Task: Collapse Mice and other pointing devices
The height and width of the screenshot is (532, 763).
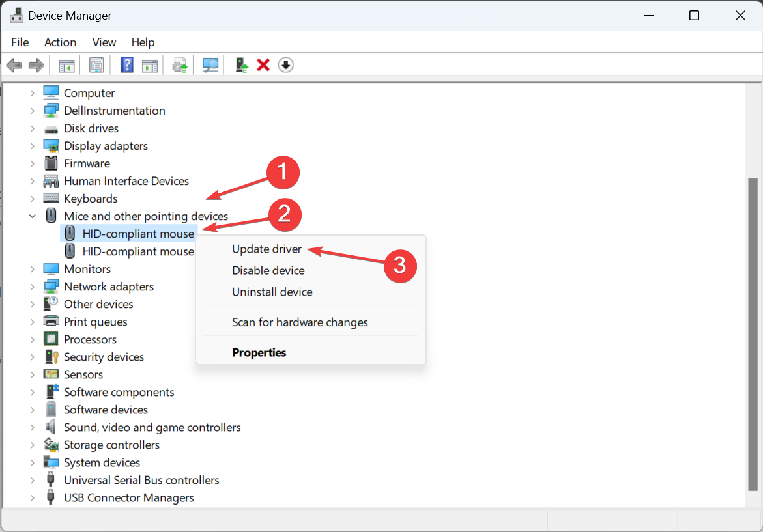Action: (32, 216)
